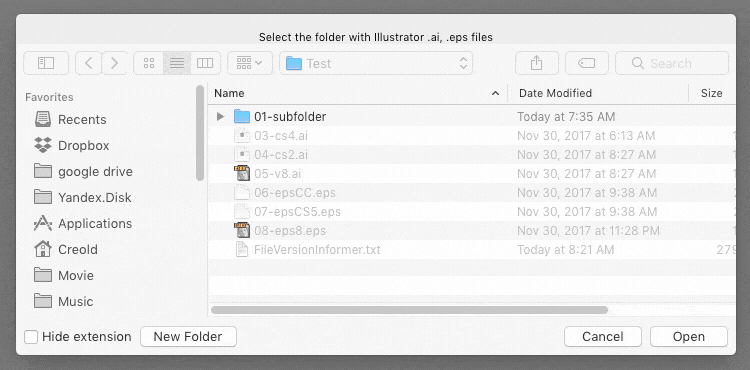Click the 'Today at 7:35 AM' date cell
Viewport: 750px width, 370px height.
point(566,117)
